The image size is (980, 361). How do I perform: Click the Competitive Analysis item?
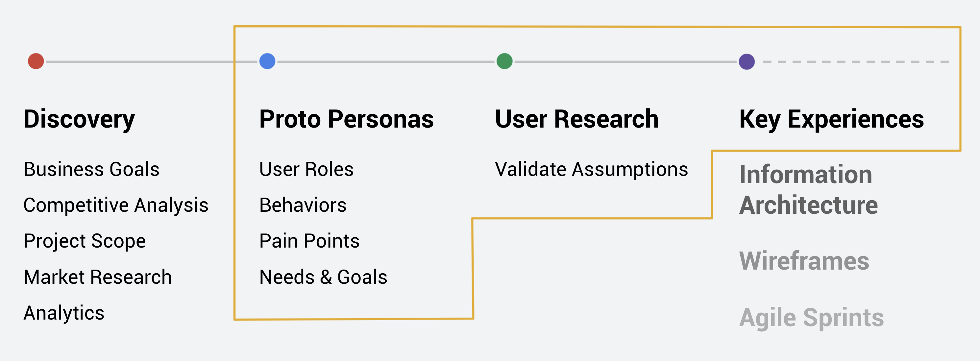click(116, 205)
